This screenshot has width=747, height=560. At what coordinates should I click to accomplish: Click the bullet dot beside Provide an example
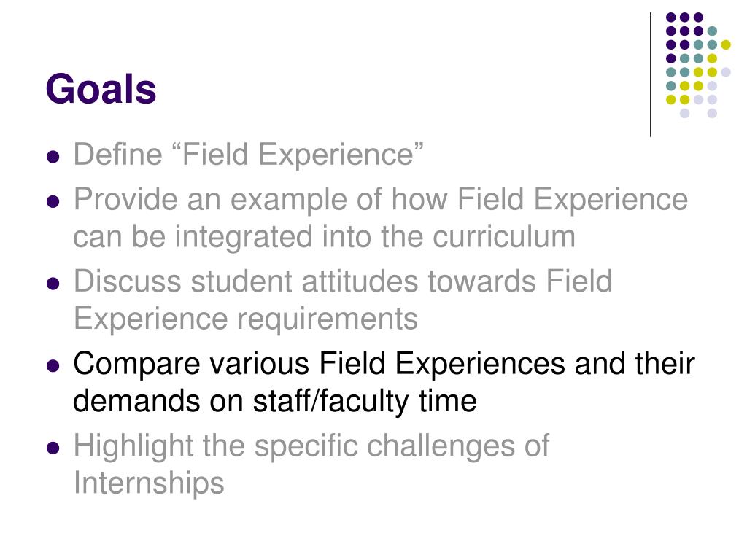tap(53, 201)
